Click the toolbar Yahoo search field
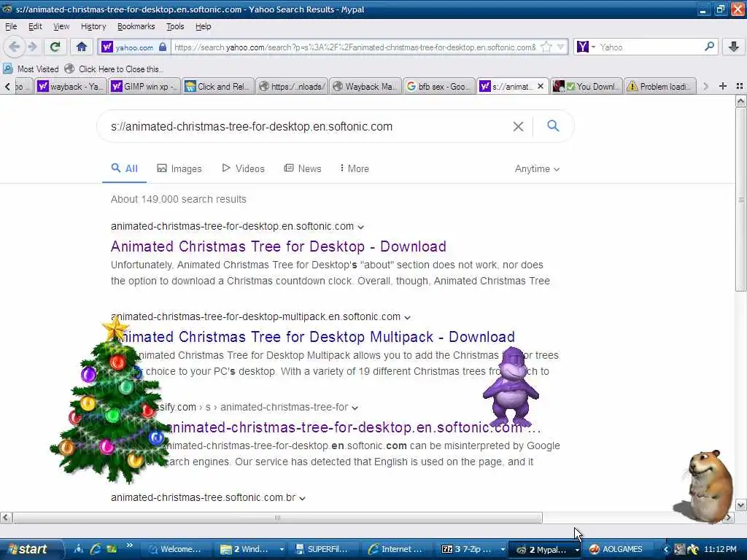Viewport: 747px width, 560px height. [649, 47]
